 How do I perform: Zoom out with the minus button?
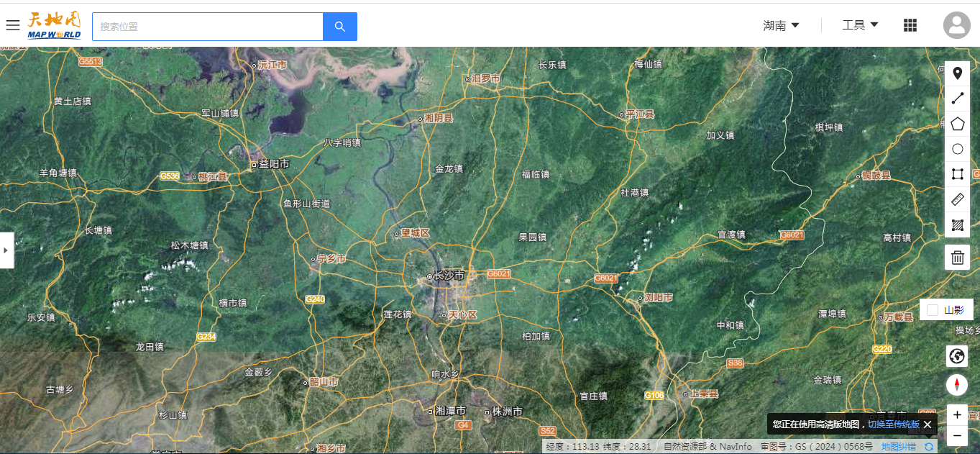pos(957,435)
